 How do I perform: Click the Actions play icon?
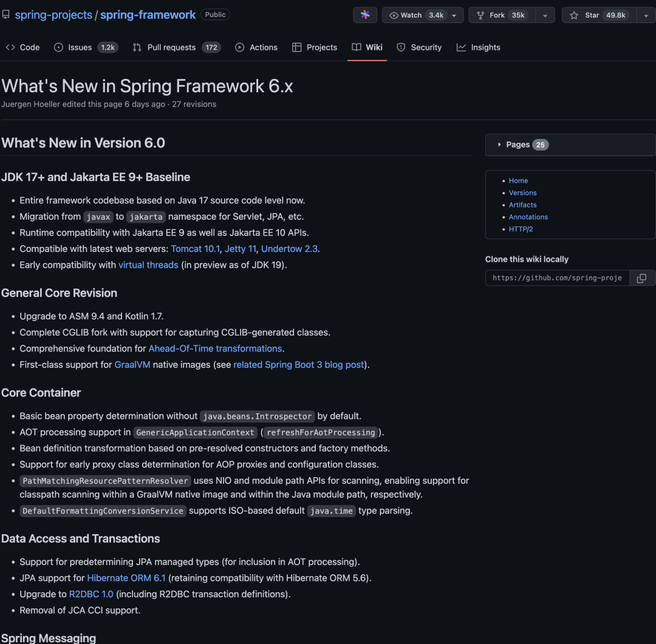click(x=240, y=47)
